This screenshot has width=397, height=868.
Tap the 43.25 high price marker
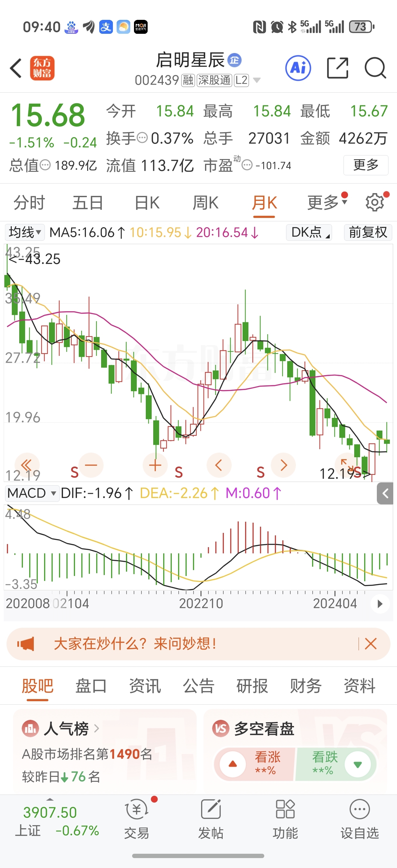[34, 259]
